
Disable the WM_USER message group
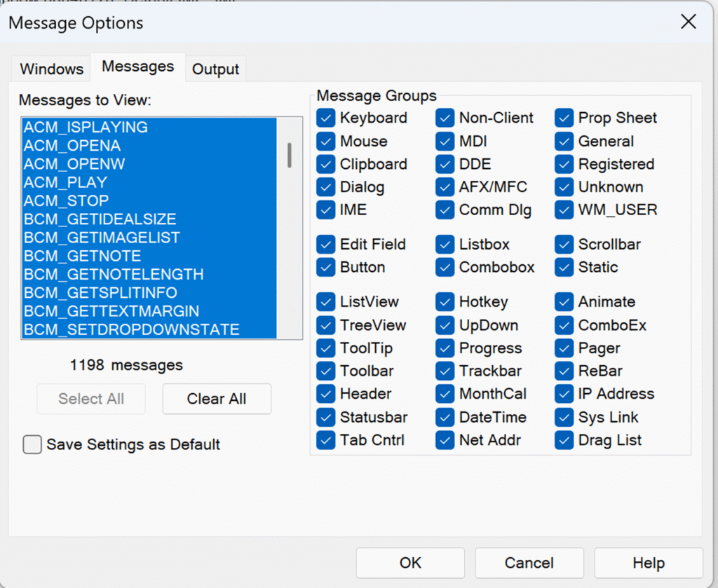[x=564, y=210]
